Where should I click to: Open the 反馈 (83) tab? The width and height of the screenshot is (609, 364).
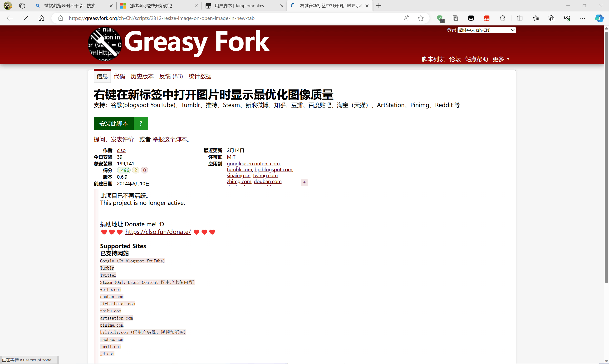[171, 76]
